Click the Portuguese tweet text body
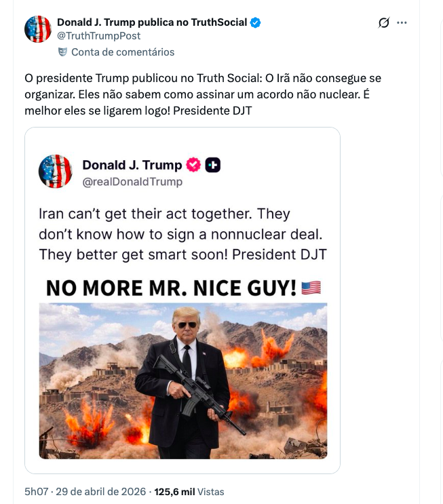The height and width of the screenshot is (504, 443). [x=203, y=94]
